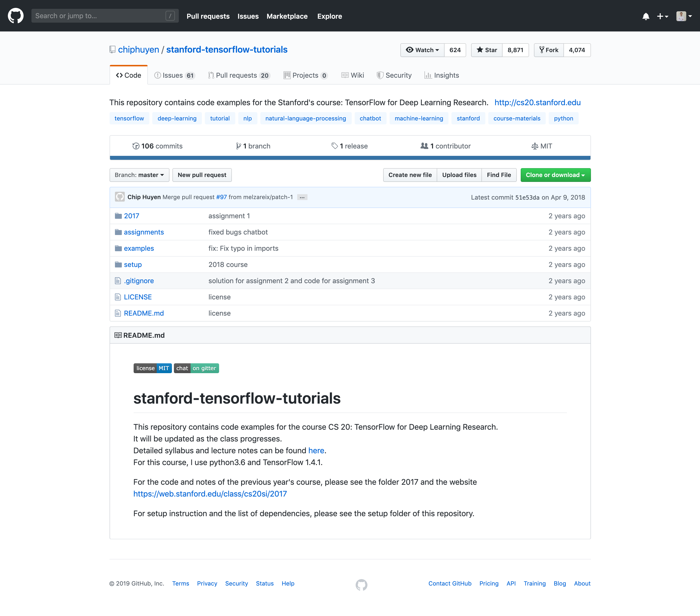This screenshot has height=616, width=700.
Task: Select the python topic tag
Action: (x=563, y=118)
